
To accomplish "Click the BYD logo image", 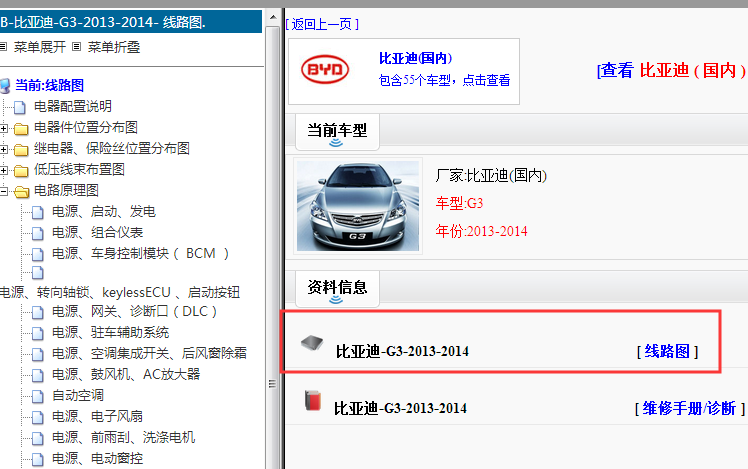I will [325, 70].
